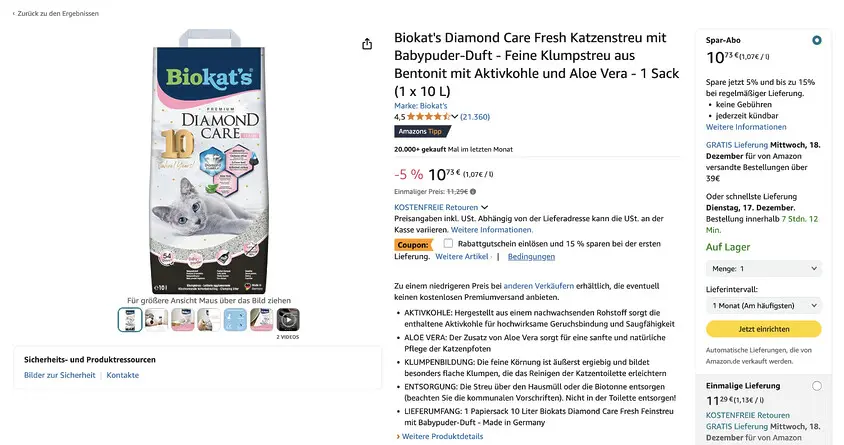
Task: Tick the 15 % coupon checkbox
Action: (x=448, y=243)
